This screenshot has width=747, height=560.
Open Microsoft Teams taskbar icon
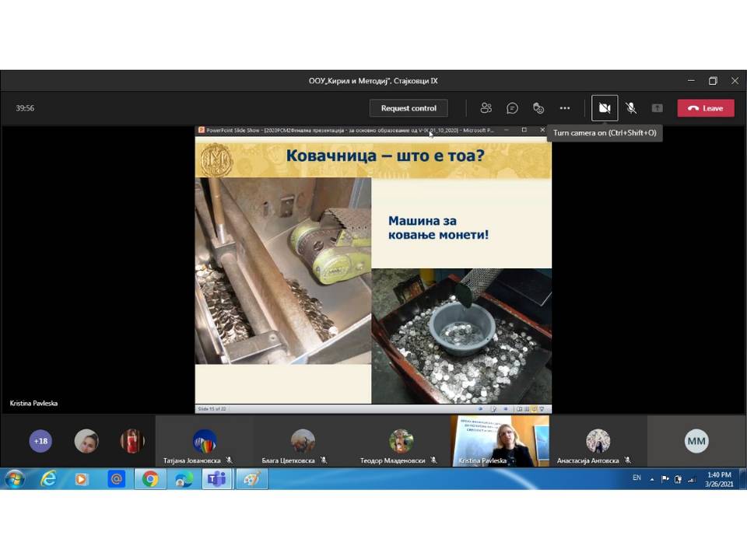[217, 479]
